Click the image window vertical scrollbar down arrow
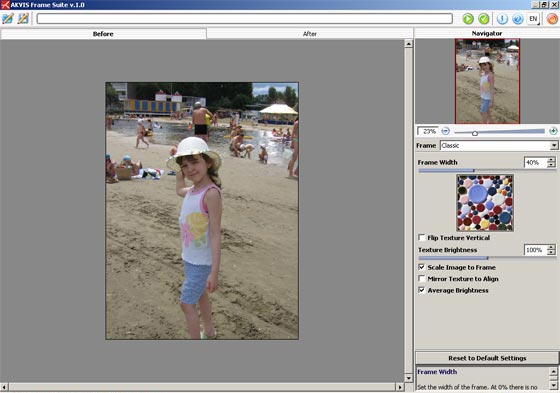Viewport: 560px width, 393px height. pos(409,378)
